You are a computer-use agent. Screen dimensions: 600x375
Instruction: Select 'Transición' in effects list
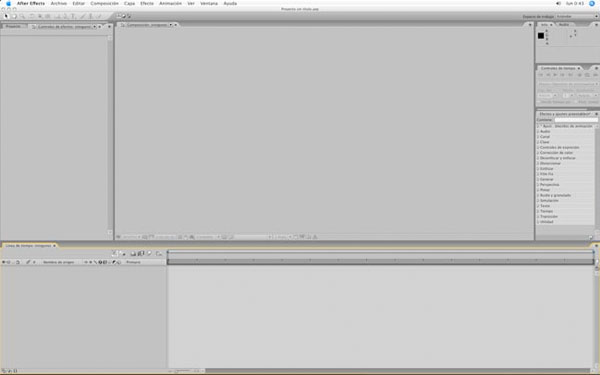(549, 217)
